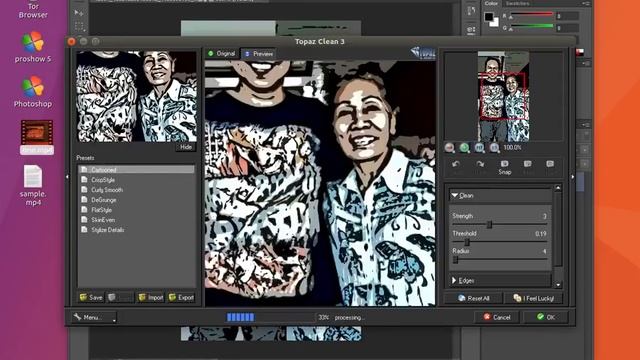Save the current preset
Image resolution: width=640 pixels, height=360 pixels.
91,298
